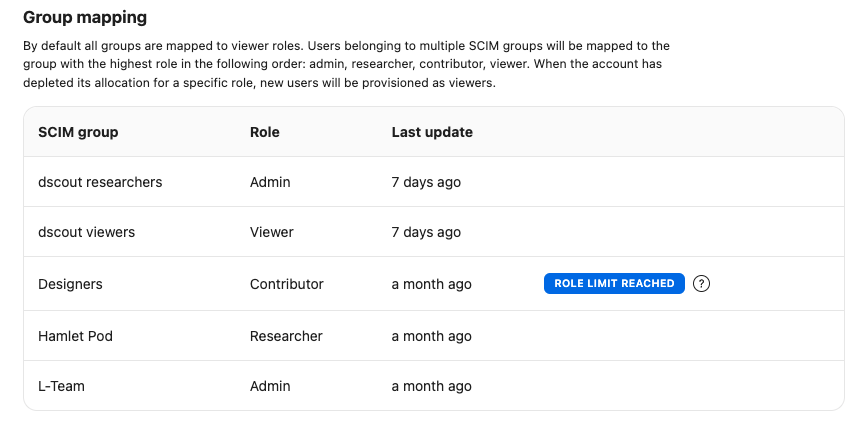Image resolution: width=863 pixels, height=429 pixels.
Task: Click the Group mapping heading
Action: coord(84,17)
